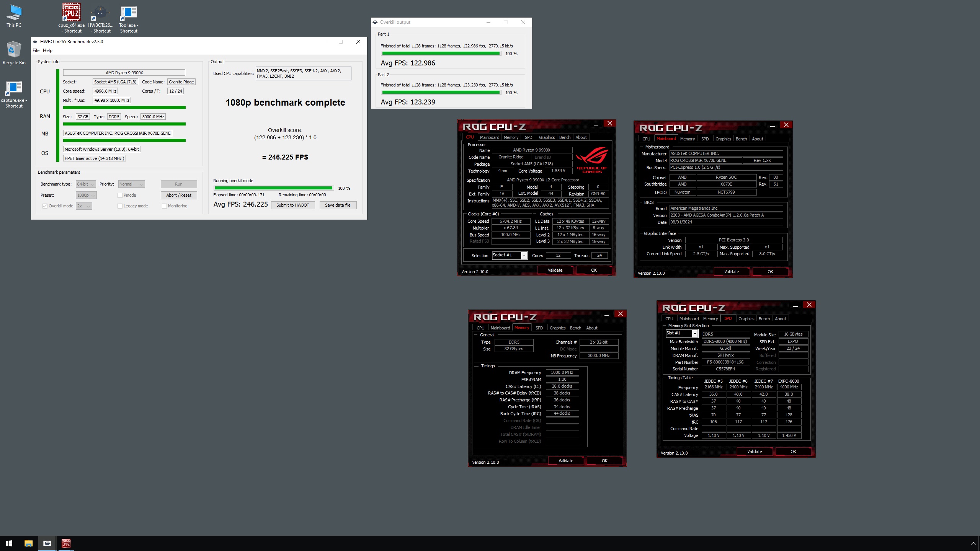Click Core Speed 6784.2 MHz field

pos(511,221)
